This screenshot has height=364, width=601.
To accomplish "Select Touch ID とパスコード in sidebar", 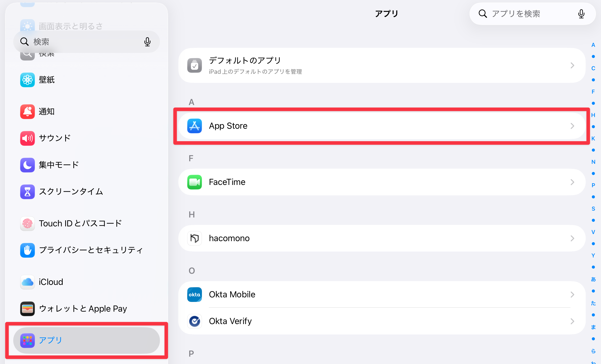I will click(87, 224).
